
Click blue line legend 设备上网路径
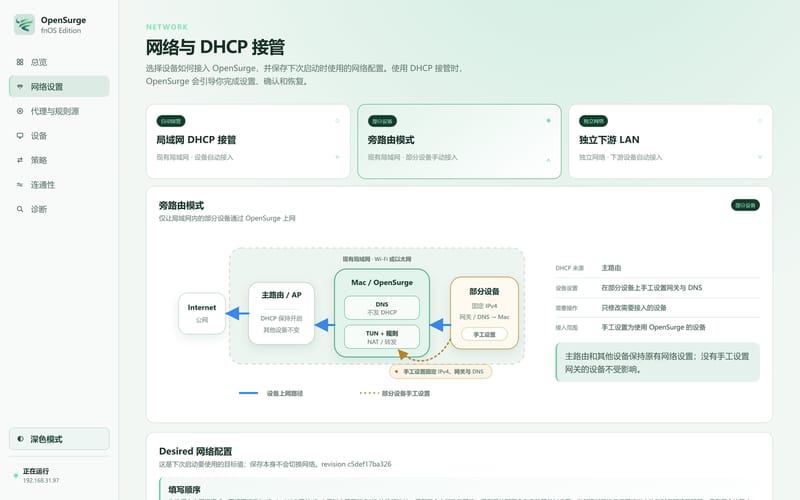[x=271, y=393]
